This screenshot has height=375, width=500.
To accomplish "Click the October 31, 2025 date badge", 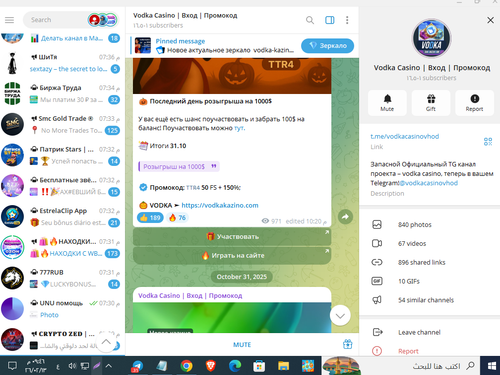I will [242, 277].
